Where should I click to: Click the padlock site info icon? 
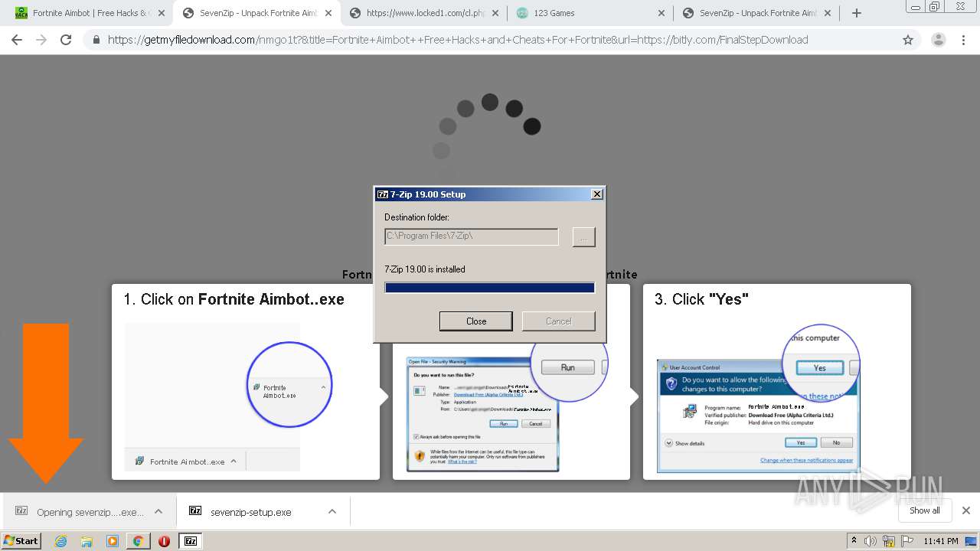click(96, 40)
